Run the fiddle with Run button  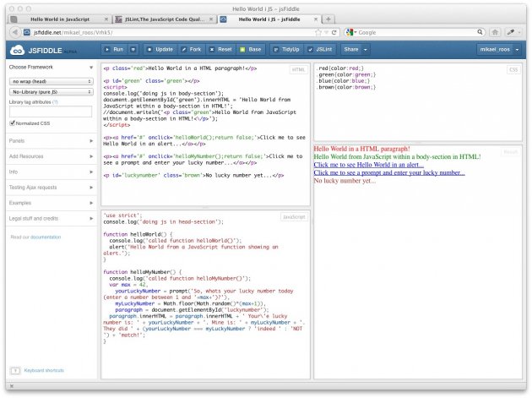[114, 50]
